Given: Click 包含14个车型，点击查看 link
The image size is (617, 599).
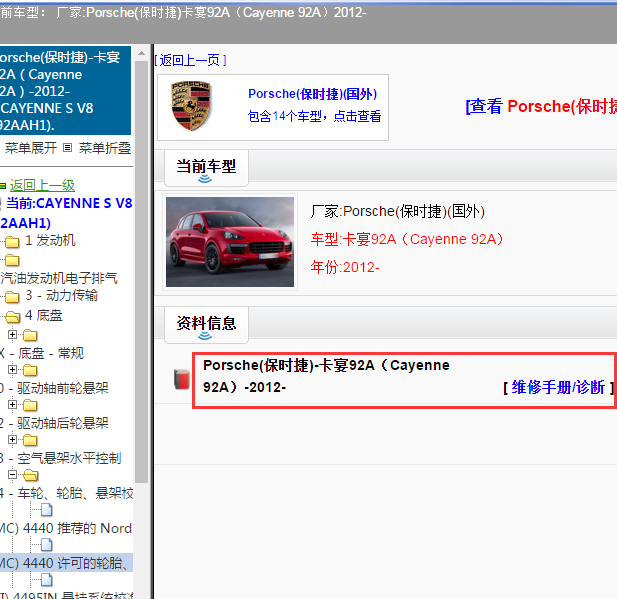Looking at the screenshot, I should 314,116.
